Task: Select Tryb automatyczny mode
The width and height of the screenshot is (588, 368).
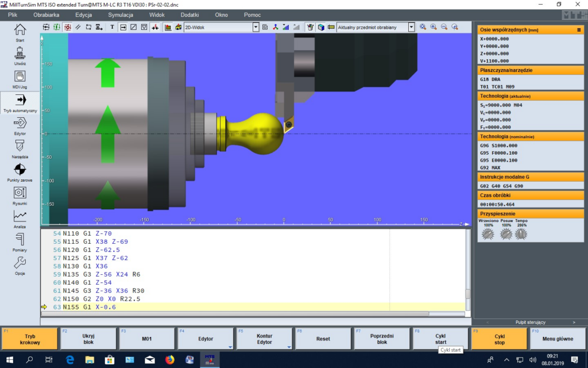Action: (20, 103)
